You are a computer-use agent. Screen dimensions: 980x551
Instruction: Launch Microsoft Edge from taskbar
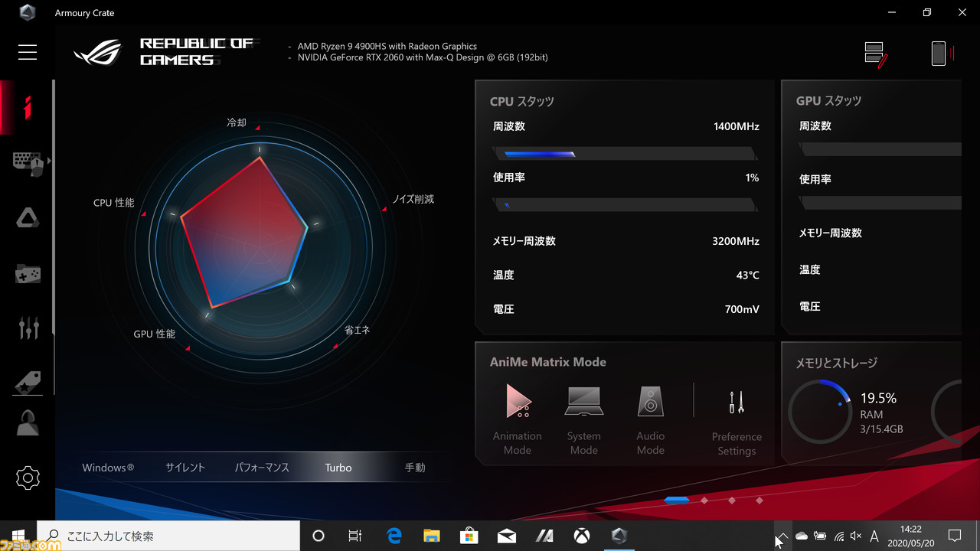coord(394,536)
